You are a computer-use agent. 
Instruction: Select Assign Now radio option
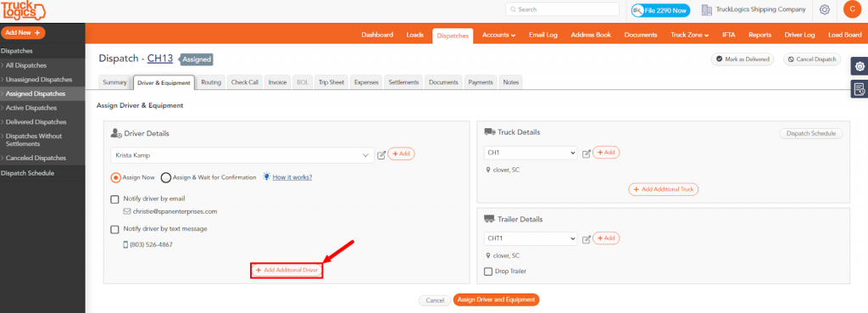[x=115, y=178]
